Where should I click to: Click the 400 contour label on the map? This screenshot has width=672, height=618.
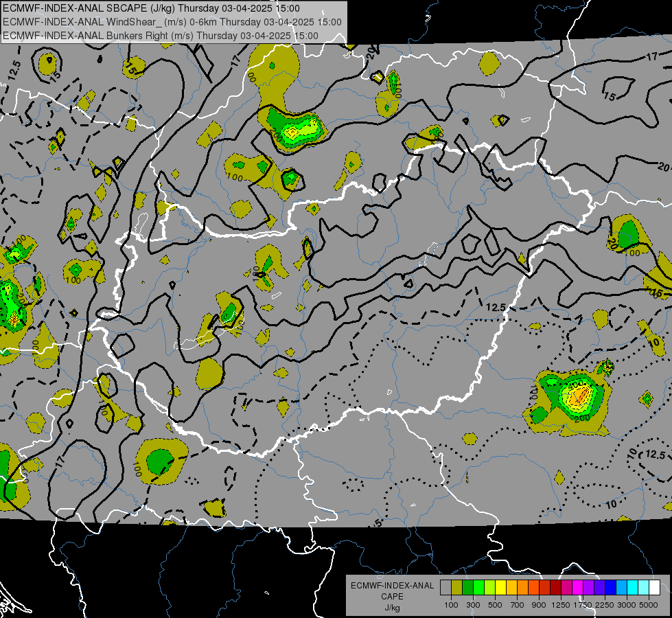(577, 384)
